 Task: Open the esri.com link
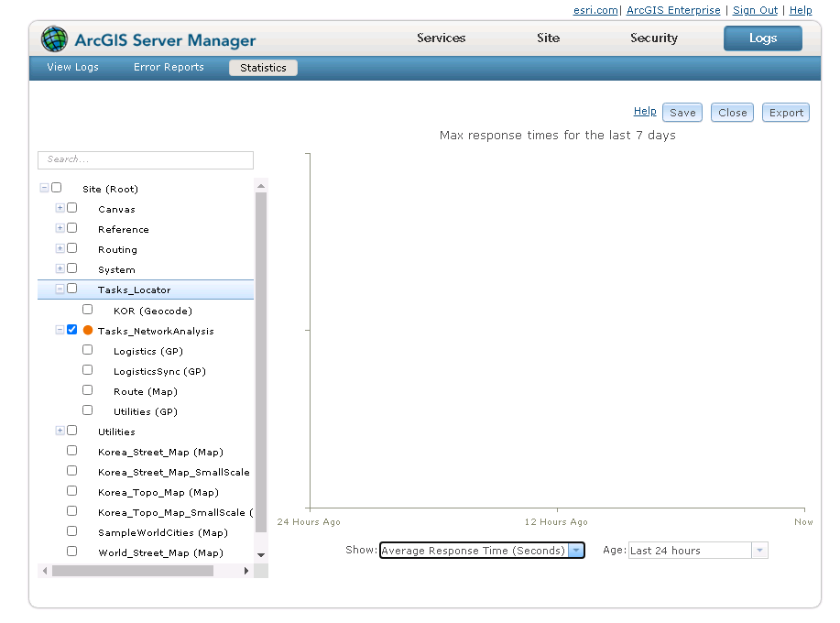click(x=595, y=10)
